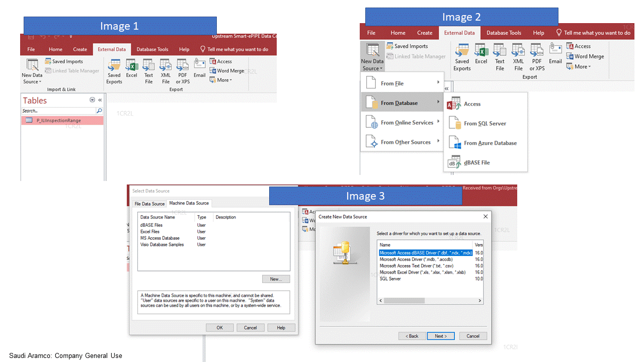
Task: Expand From Database submenu
Action: tap(402, 103)
